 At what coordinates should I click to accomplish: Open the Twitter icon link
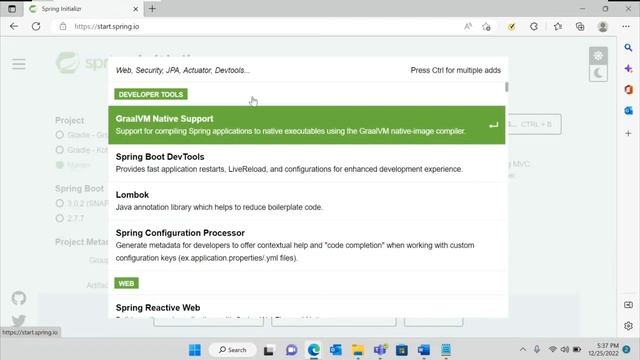18,320
